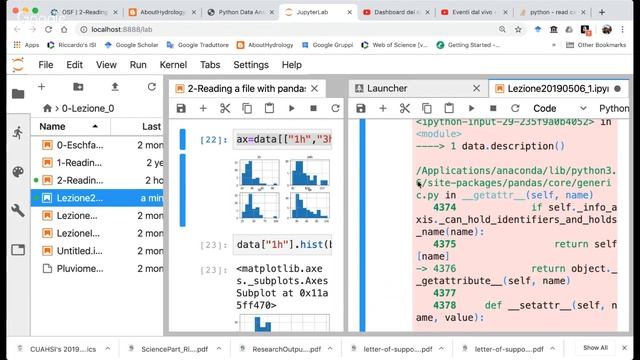Image resolution: width=640 pixels, height=360 pixels.
Task: Reload the page with the browser reload button
Action: (x=48, y=29)
